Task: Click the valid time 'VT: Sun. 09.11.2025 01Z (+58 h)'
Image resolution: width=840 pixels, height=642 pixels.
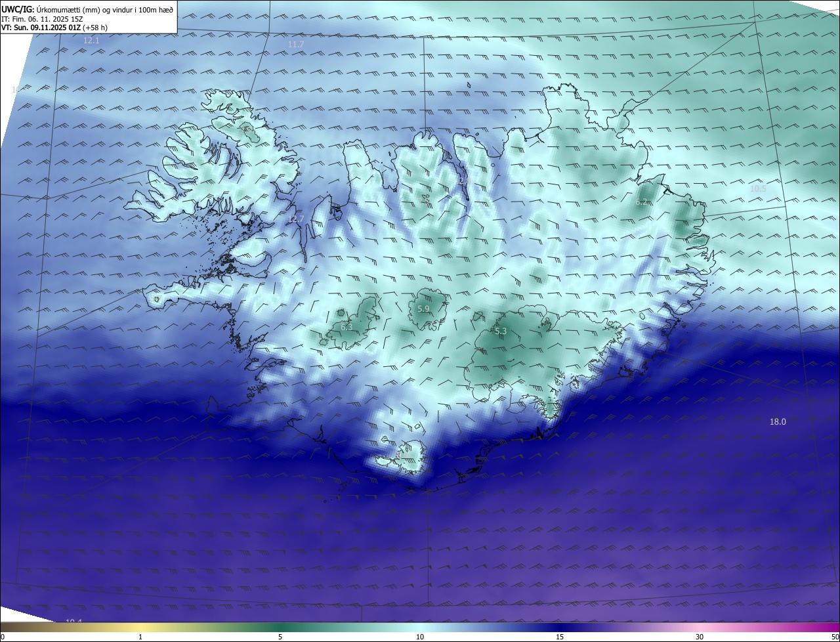Action: click(x=54, y=28)
